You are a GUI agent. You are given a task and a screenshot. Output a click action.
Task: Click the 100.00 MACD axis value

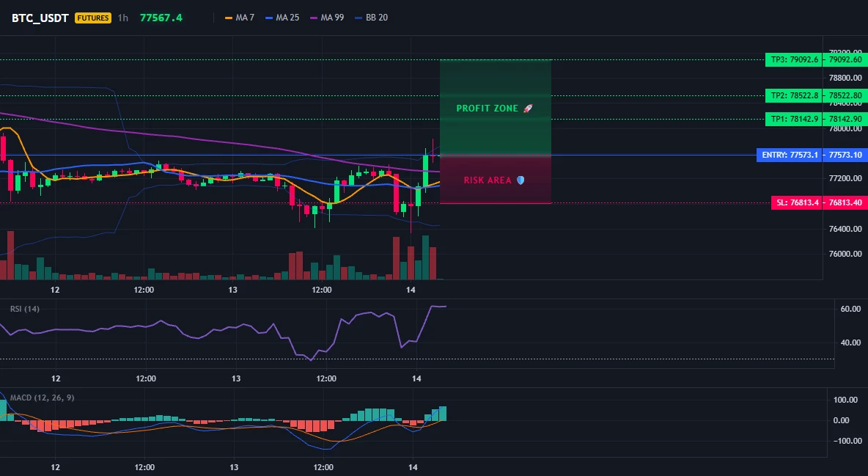point(845,400)
